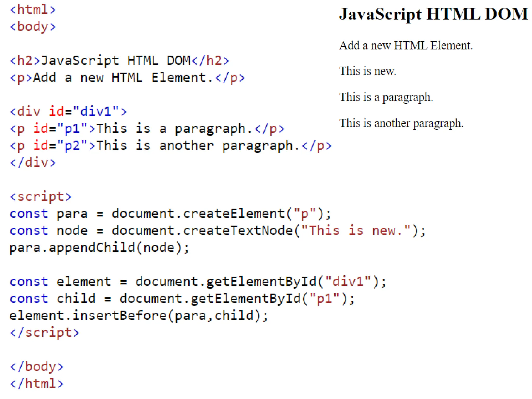Click the createTextNode code line
The height and width of the screenshot is (399, 532).
point(218,231)
